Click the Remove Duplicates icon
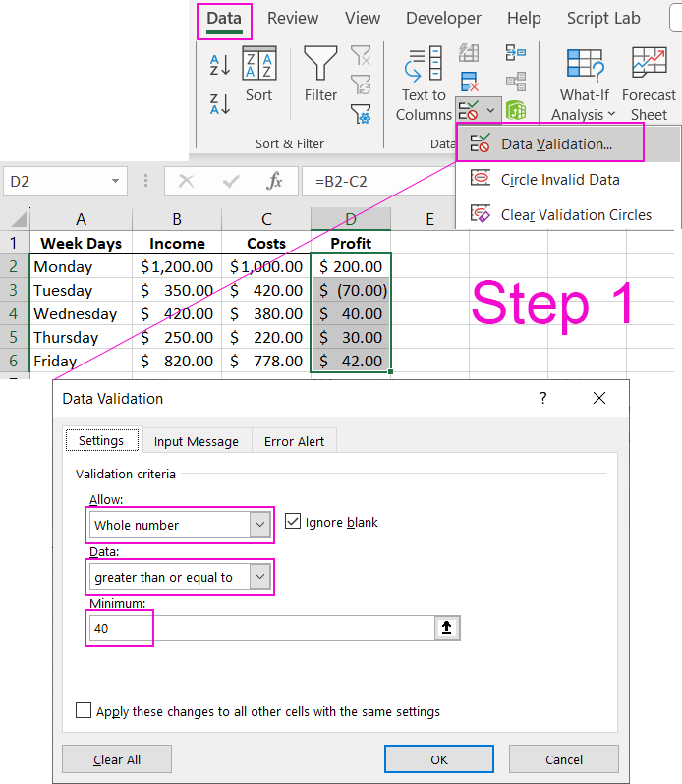This screenshot has width=682, height=784. point(469,82)
